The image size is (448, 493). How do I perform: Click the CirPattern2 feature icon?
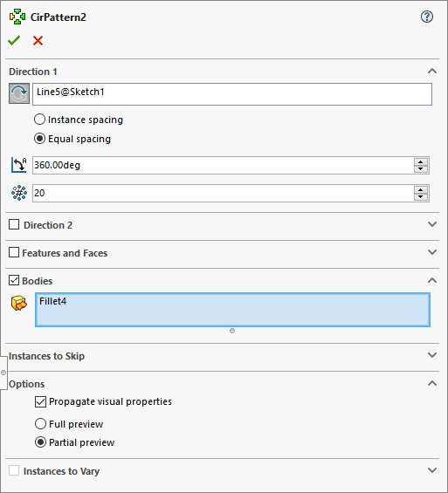pos(17,17)
